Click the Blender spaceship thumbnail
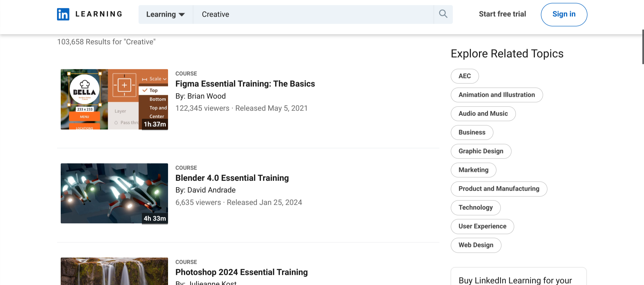This screenshot has height=285, width=644. pyautogui.click(x=114, y=193)
